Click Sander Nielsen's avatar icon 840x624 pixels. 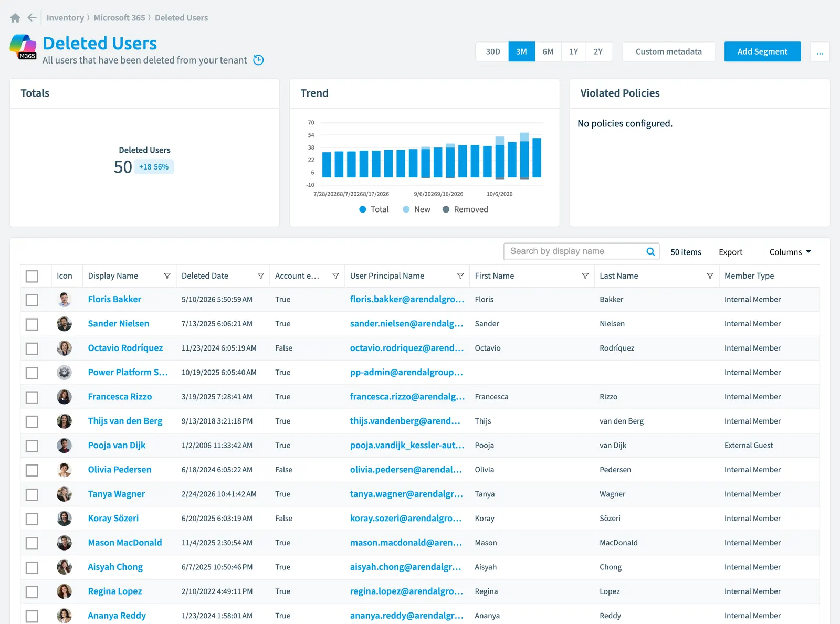coord(64,324)
